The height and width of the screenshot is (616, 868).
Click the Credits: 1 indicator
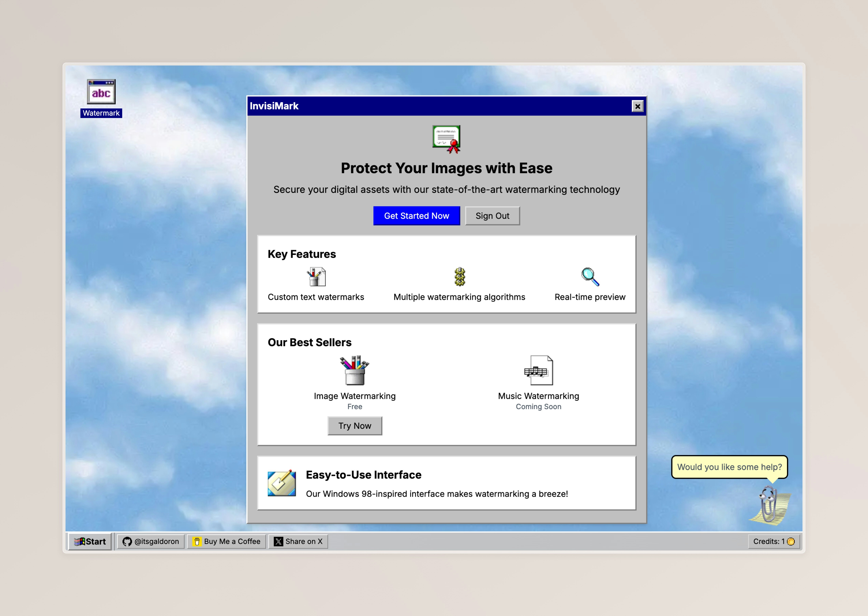[774, 542]
